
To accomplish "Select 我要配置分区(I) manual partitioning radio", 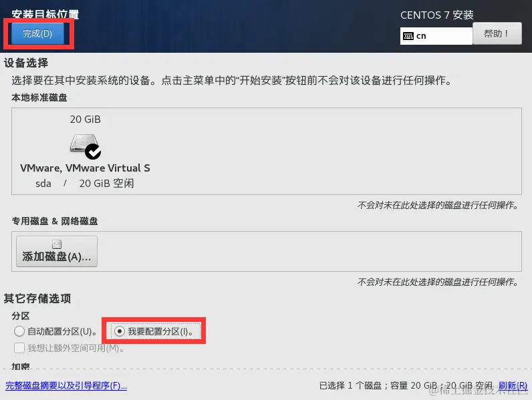I will 120,331.
